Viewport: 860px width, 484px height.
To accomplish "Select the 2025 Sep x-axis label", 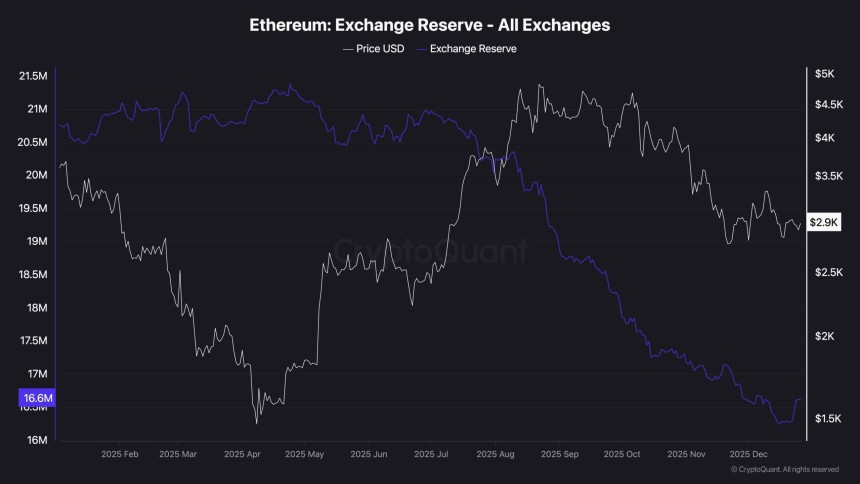I will (x=557, y=453).
